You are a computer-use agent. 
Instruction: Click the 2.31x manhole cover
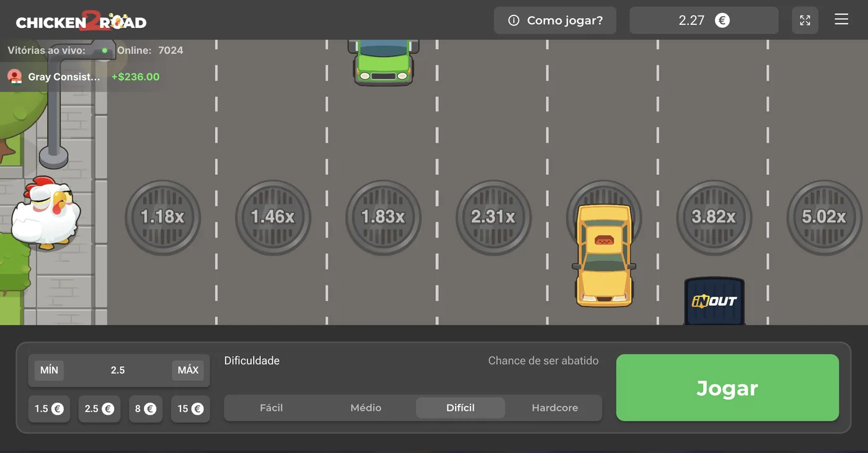click(494, 217)
